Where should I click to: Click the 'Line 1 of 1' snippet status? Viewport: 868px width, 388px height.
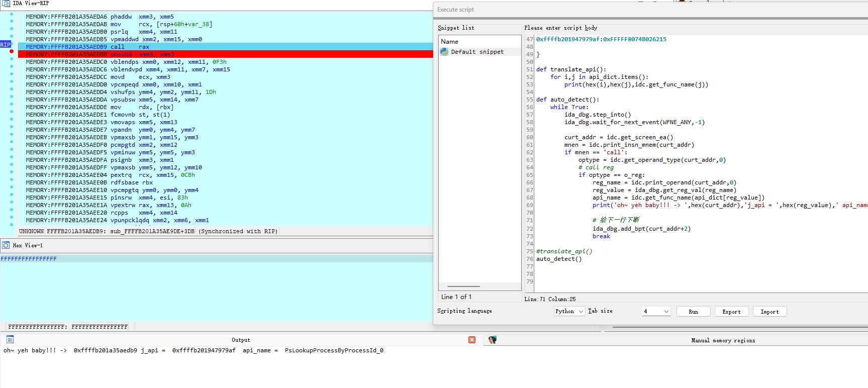[456, 297]
